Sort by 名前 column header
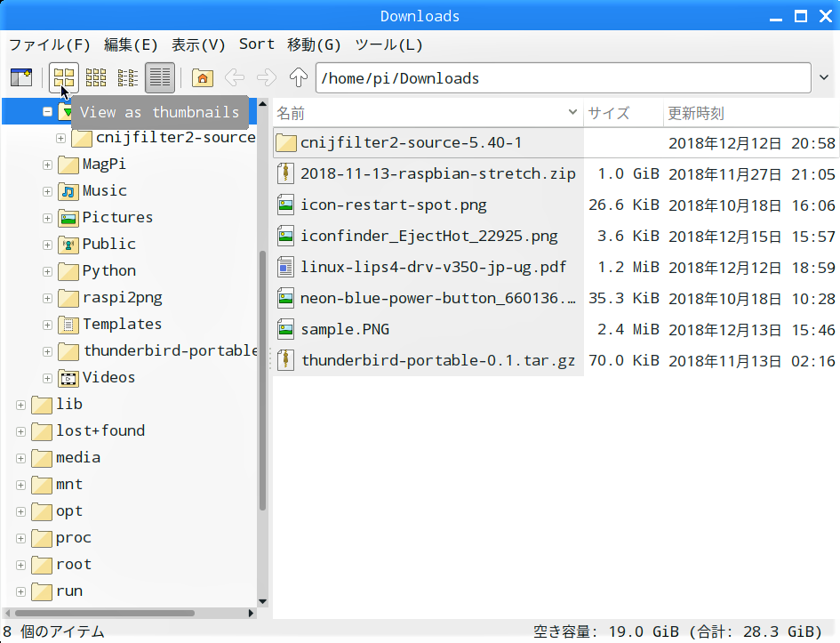Image resolution: width=840 pixels, height=643 pixels. click(428, 113)
